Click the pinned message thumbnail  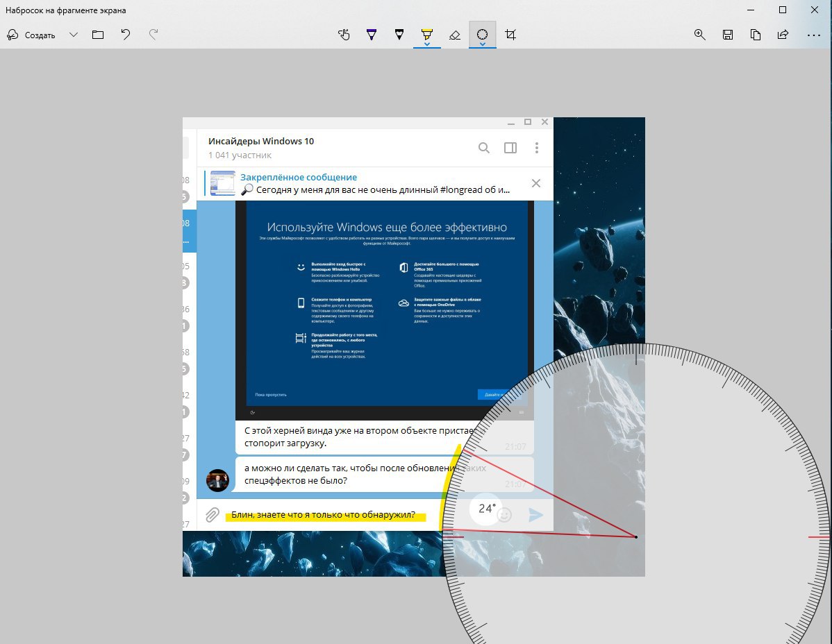223,183
